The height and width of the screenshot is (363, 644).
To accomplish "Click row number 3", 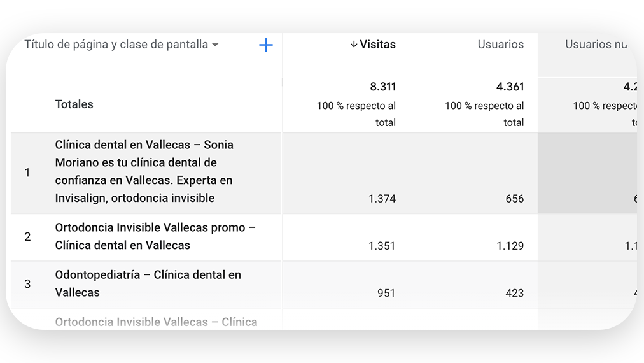I will [27, 284].
